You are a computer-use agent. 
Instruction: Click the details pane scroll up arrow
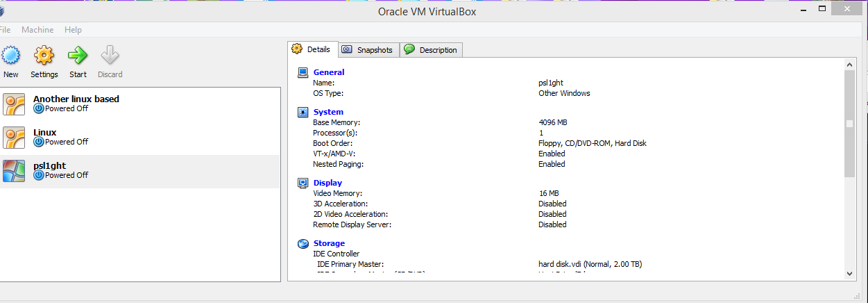pyautogui.click(x=849, y=64)
